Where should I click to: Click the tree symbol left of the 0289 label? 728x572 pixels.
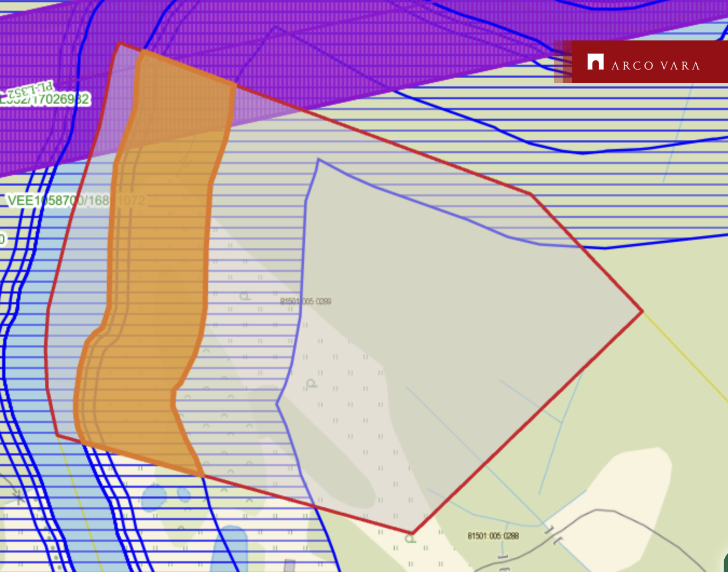click(245, 296)
